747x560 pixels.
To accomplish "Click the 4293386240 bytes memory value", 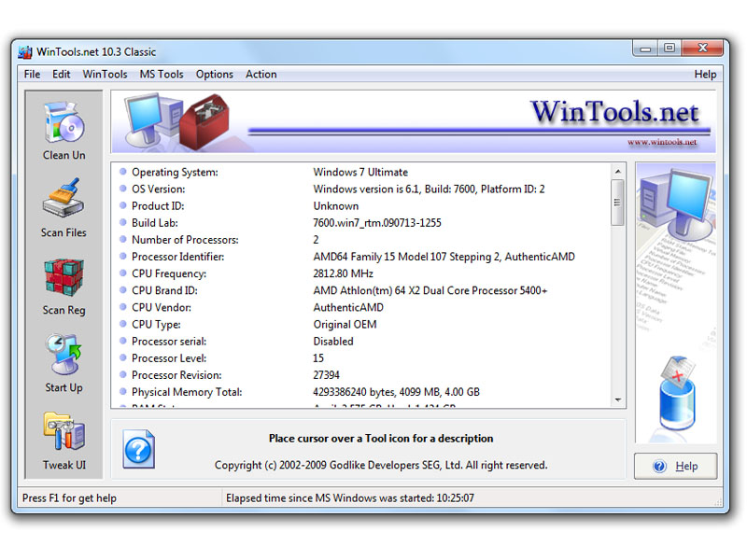I will (396, 392).
